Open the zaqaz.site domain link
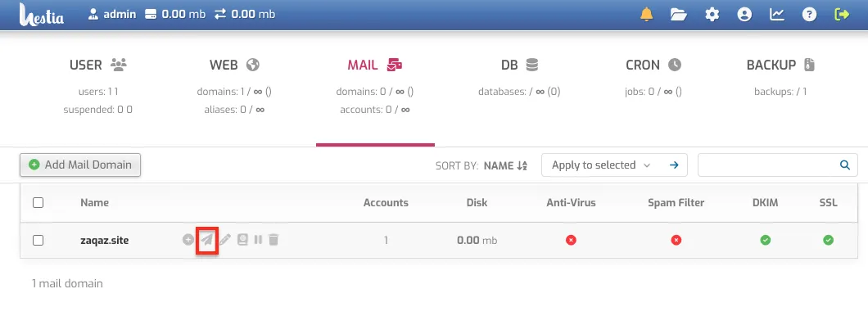Viewport: 868px width, 316px height. [105, 240]
